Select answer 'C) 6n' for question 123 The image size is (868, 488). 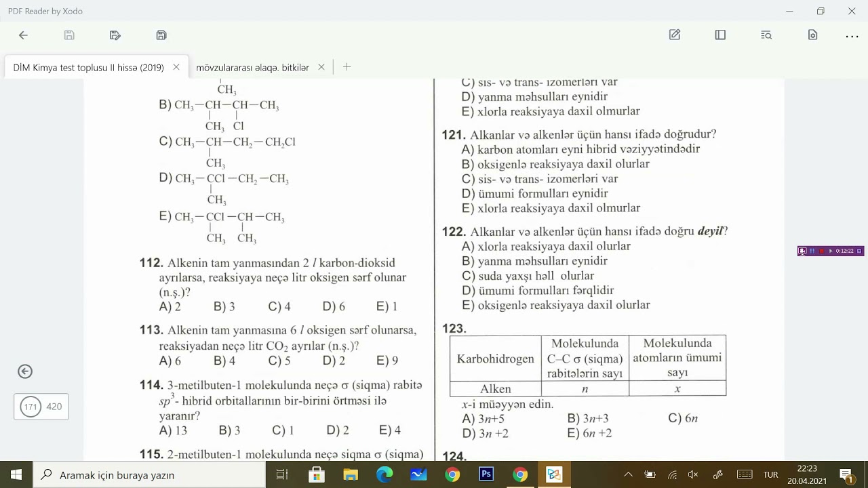[683, 419]
